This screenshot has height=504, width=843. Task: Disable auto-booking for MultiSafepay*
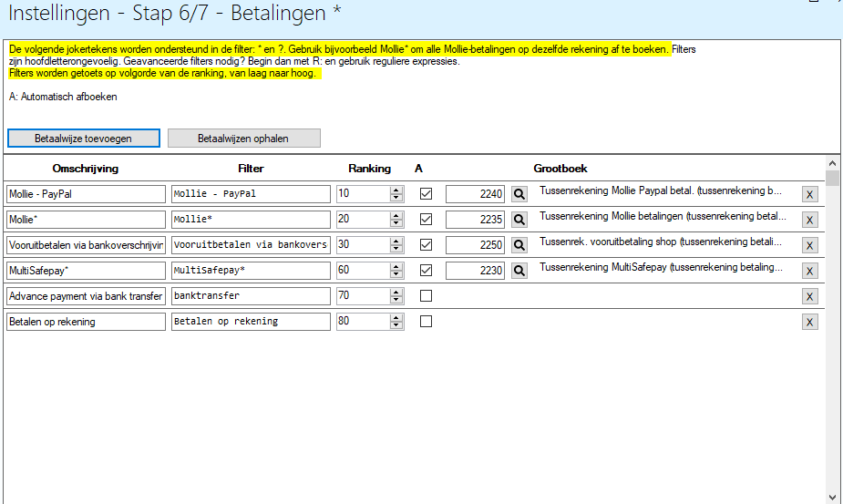(x=426, y=270)
